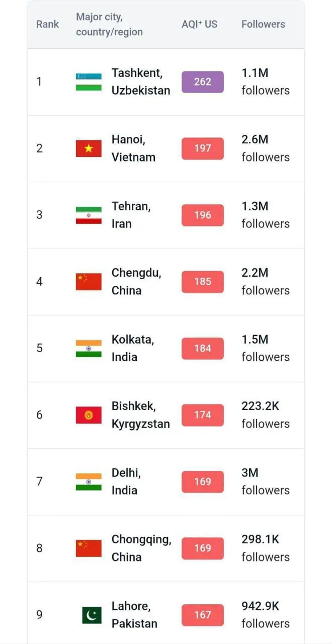Image resolution: width=332 pixels, height=644 pixels.
Task: Click the Followers column header
Action: (263, 24)
